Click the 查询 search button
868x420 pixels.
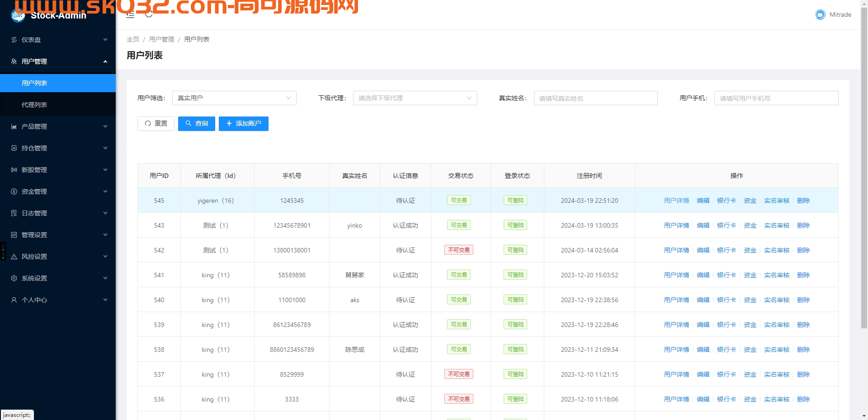point(197,124)
